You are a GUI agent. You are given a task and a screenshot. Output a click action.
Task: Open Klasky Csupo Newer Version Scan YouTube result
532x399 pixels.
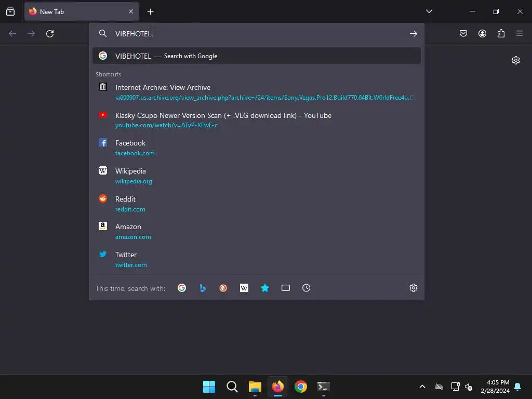pyautogui.click(x=257, y=120)
